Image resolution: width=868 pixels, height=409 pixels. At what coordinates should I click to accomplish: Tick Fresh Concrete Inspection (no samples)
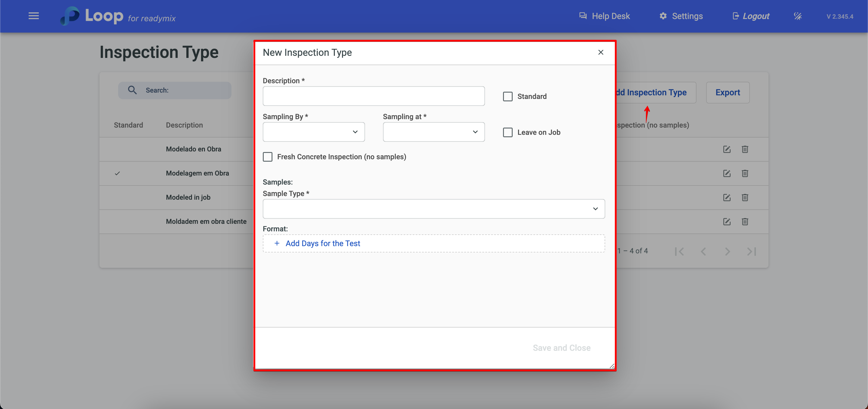pyautogui.click(x=268, y=157)
